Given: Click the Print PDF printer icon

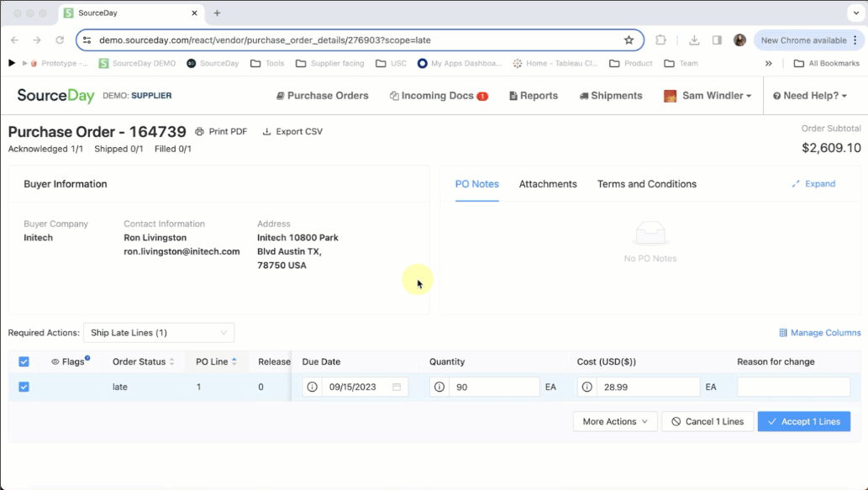Looking at the screenshot, I should coord(199,132).
